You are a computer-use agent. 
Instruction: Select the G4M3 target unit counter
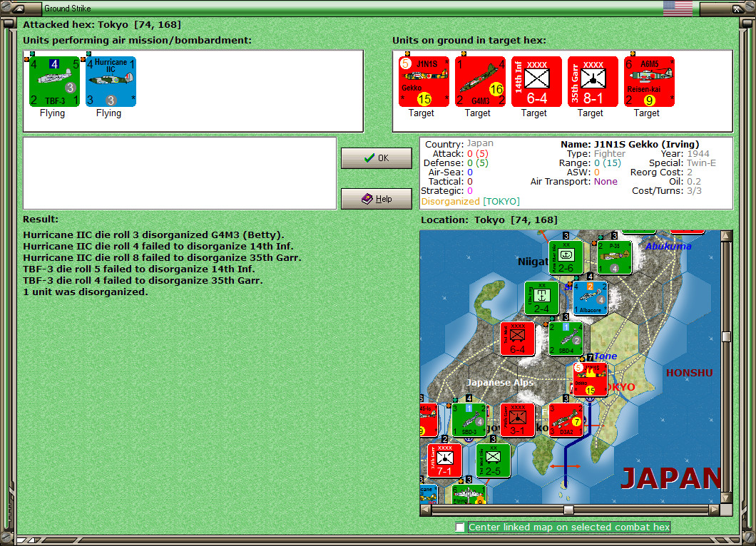pyautogui.click(x=480, y=81)
